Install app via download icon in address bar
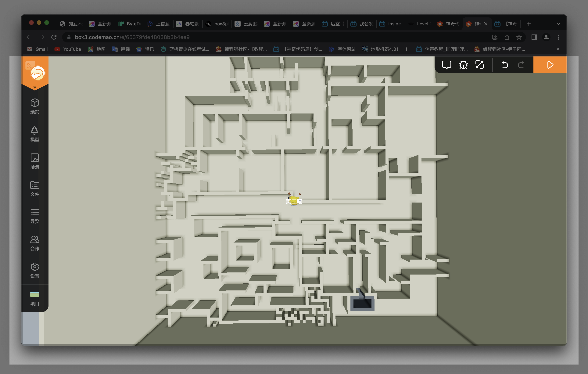Screen dimensions: 588x374 pos(495,37)
